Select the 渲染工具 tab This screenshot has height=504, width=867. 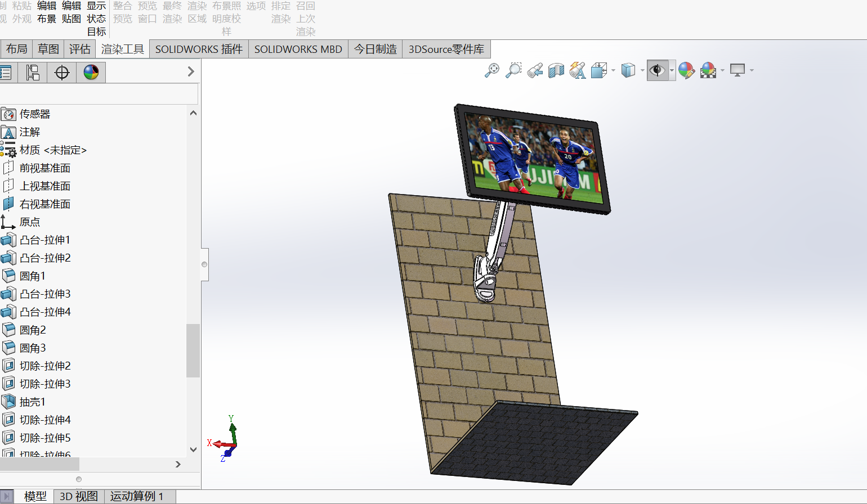click(123, 49)
